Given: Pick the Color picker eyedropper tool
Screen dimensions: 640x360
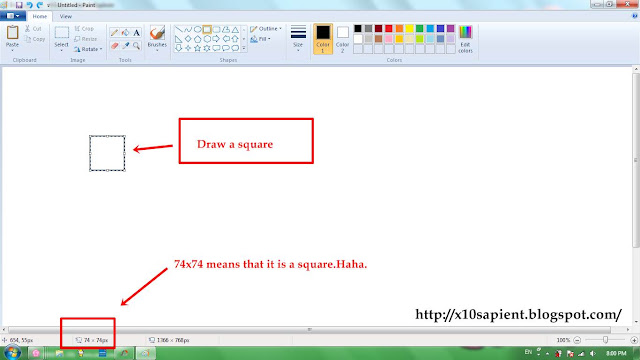Looking at the screenshot, I should (x=125, y=46).
